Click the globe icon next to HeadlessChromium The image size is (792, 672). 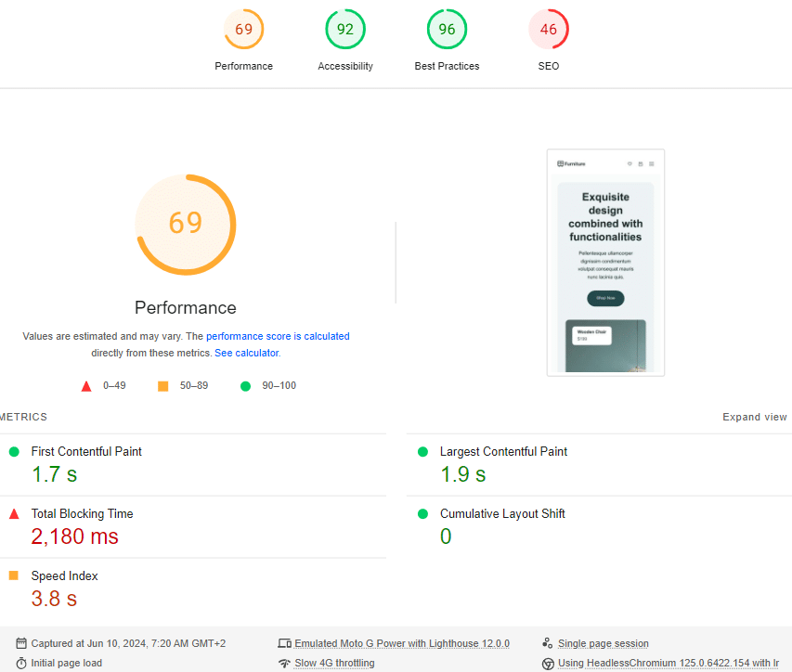pos(548,663)
